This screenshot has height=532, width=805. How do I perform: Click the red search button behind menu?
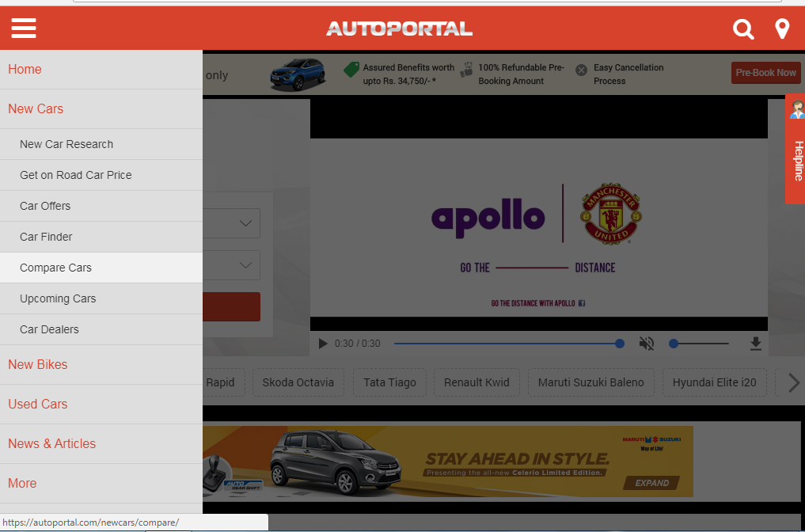232,306
